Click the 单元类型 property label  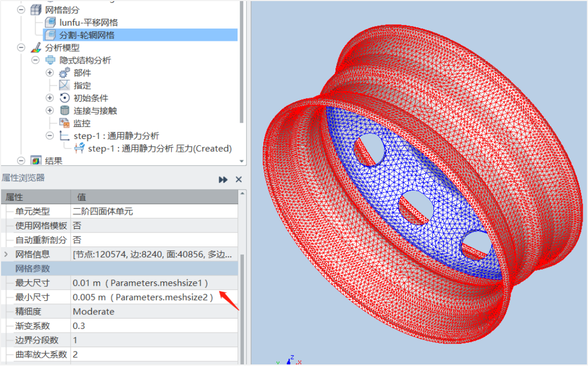32,211
